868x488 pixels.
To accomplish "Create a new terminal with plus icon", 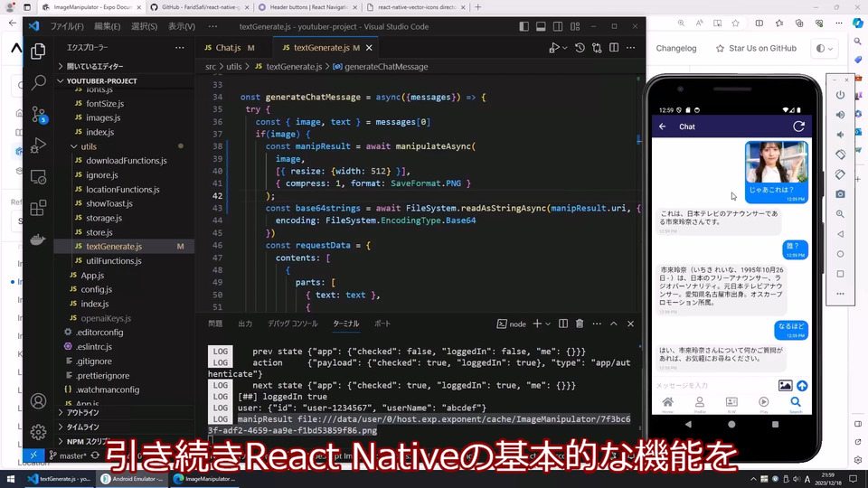I will pos(536,324).
